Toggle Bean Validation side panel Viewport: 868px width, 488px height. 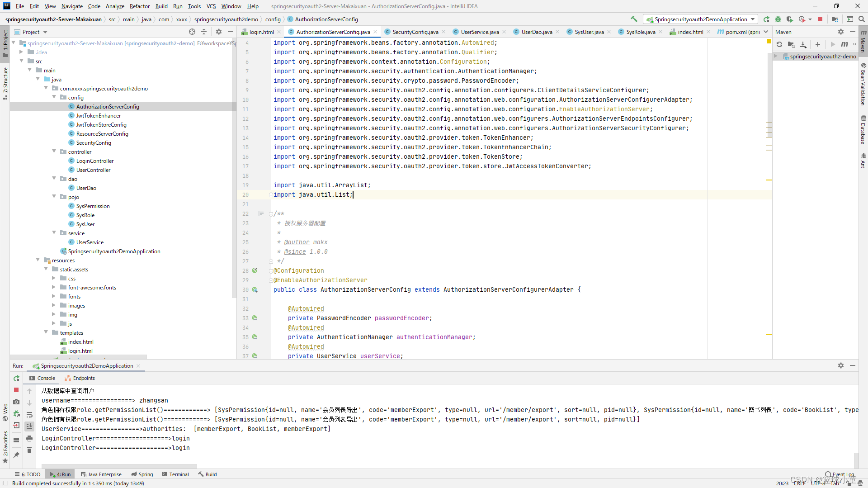[x=863, y=84]
